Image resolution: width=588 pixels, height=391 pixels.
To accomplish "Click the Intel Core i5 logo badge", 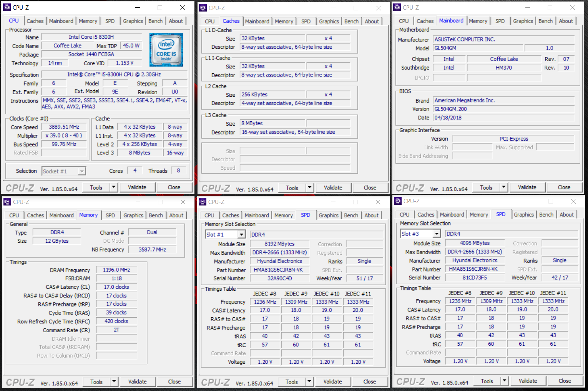I will coord(166,50).
